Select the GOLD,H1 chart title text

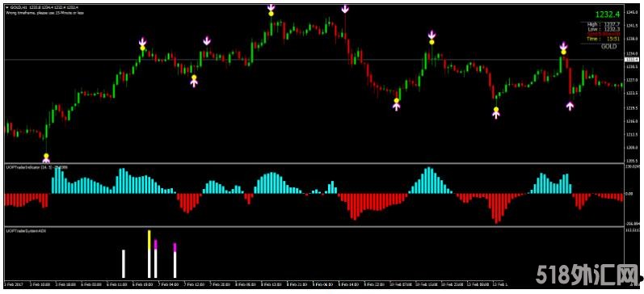(19, 7)
